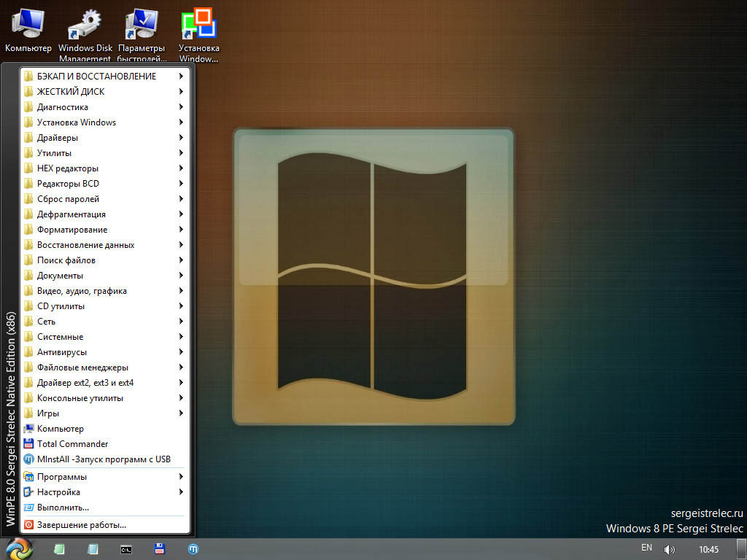747x560 pixels.
Task: Expand Программы submenu arrow
Action: click(181, 477)
